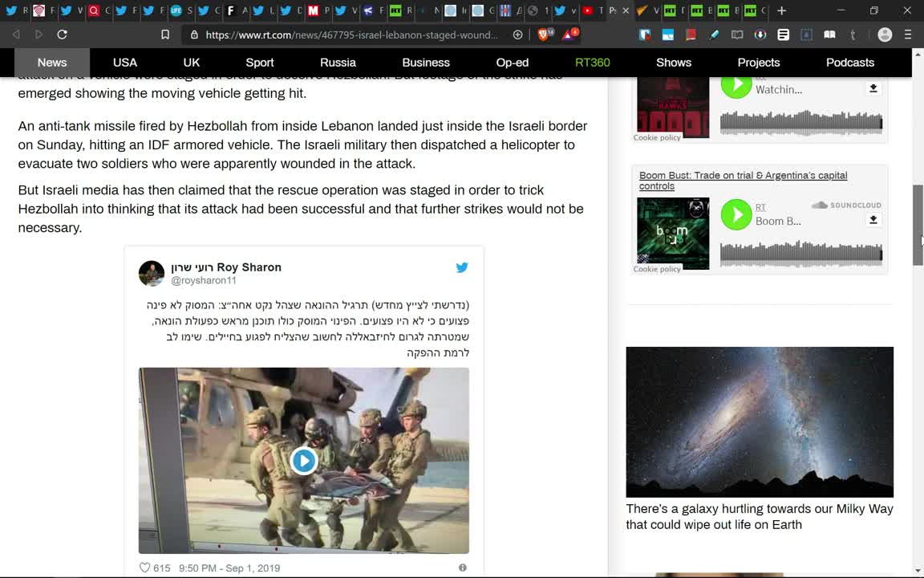
Task: Open the Boom Bust episode title link
Action: coord(743,181)
